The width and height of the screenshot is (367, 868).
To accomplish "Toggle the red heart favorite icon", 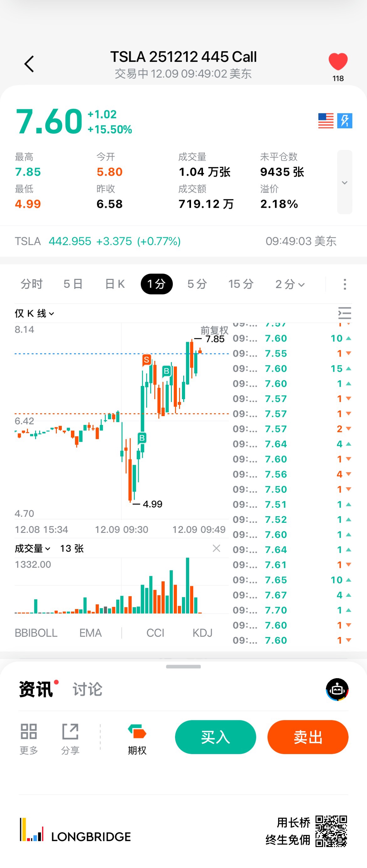I will [x=338, y=62].
